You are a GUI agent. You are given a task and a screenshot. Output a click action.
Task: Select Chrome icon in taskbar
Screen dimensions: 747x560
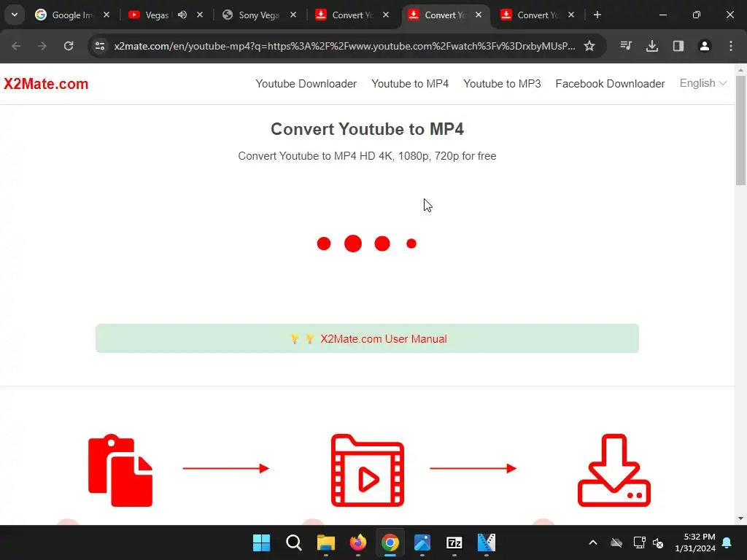[x=390, y=542]
